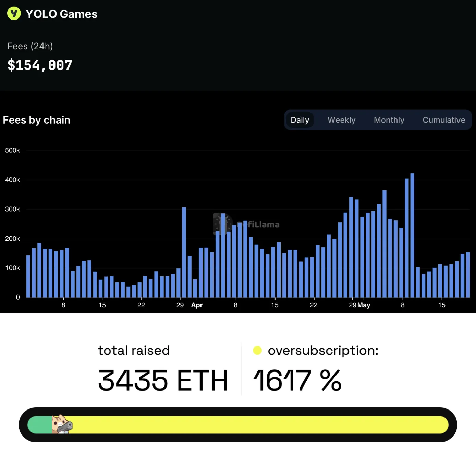Click the May month axis label
476x467 pixels.
pos(364,305)
